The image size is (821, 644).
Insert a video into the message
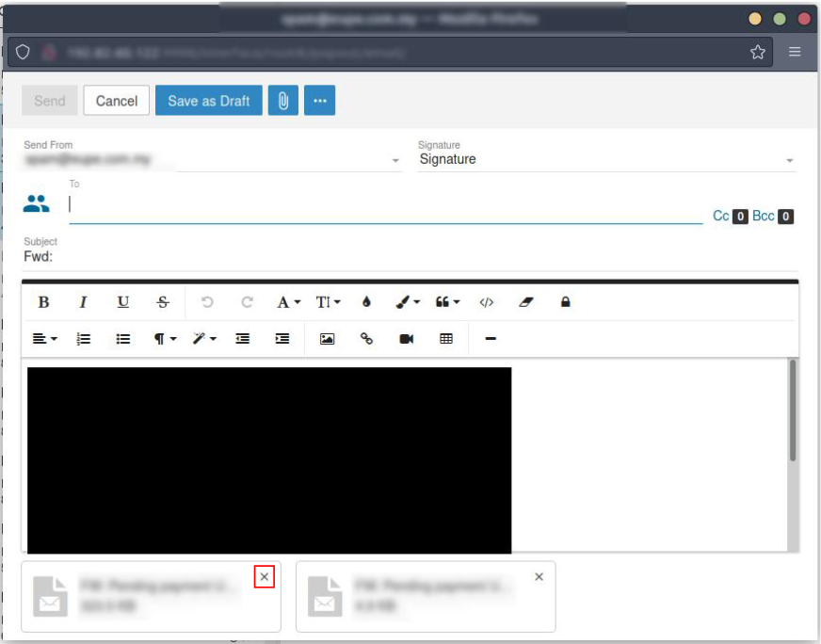(x=407, y=339)
